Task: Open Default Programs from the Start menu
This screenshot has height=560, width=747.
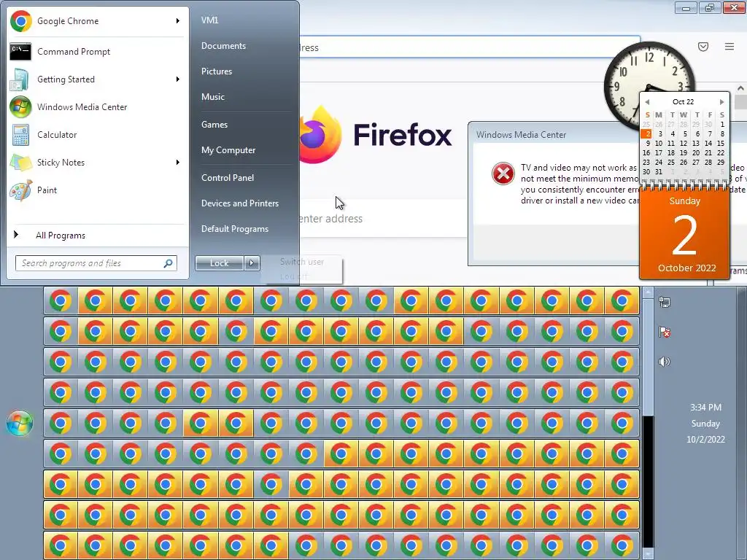Action: (234, 229)
